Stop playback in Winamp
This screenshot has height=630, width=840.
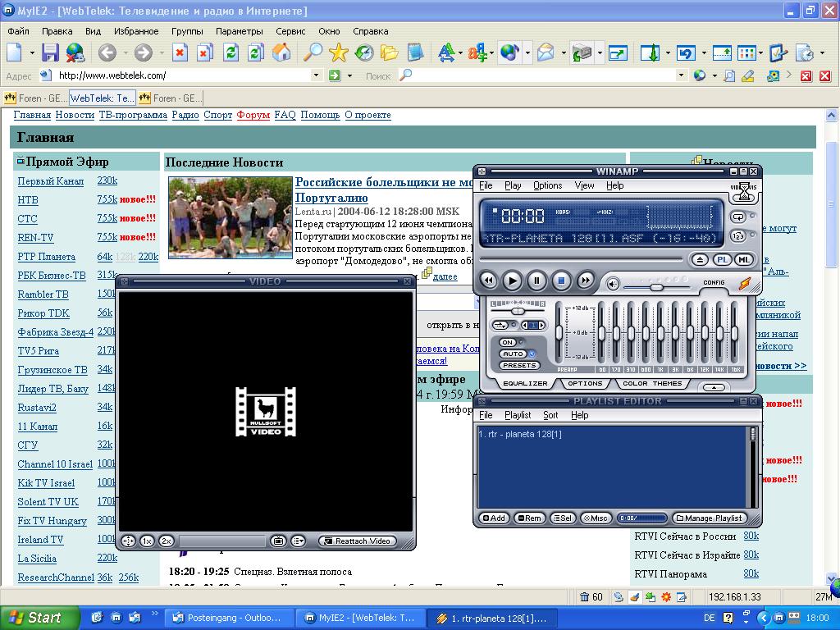[561, 281]
